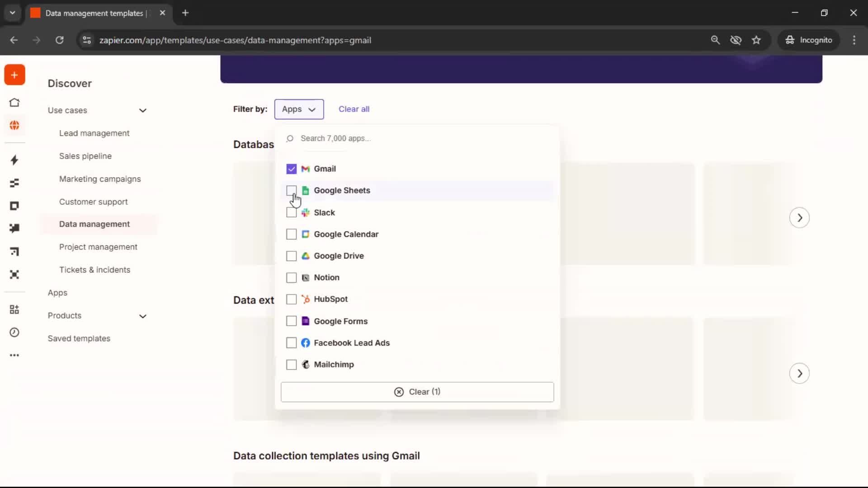Open the Tables icon in sidebar
This screenshot has width=868, height=488.
click(x=14, y=183)
